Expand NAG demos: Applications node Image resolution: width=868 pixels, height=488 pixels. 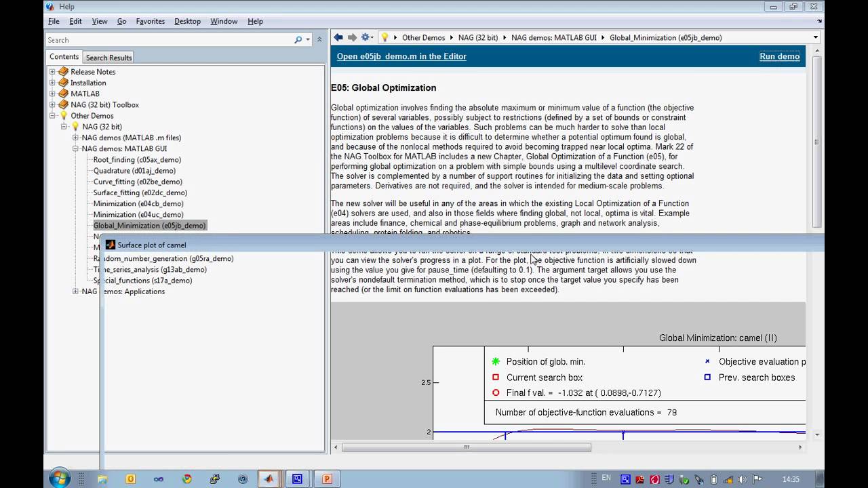coord(75,291)
